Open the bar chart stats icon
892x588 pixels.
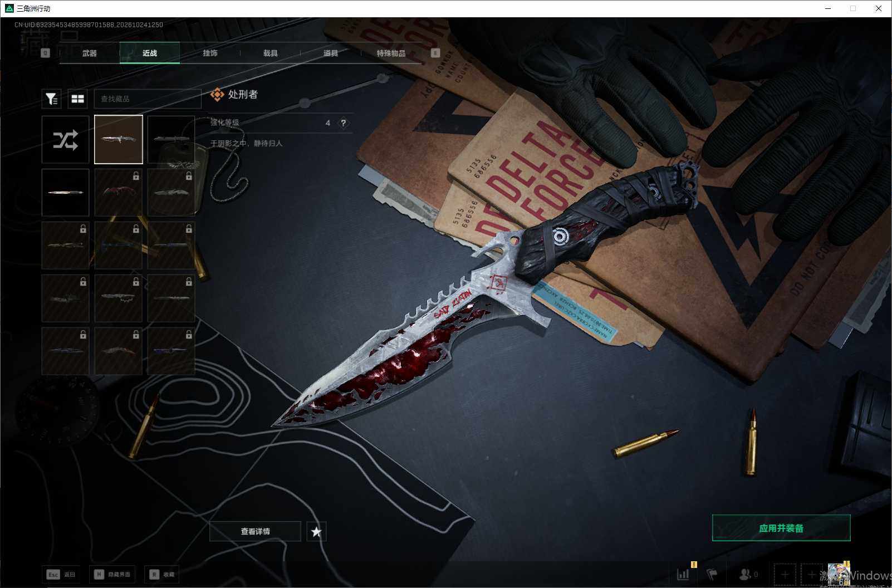click(683, 574)
